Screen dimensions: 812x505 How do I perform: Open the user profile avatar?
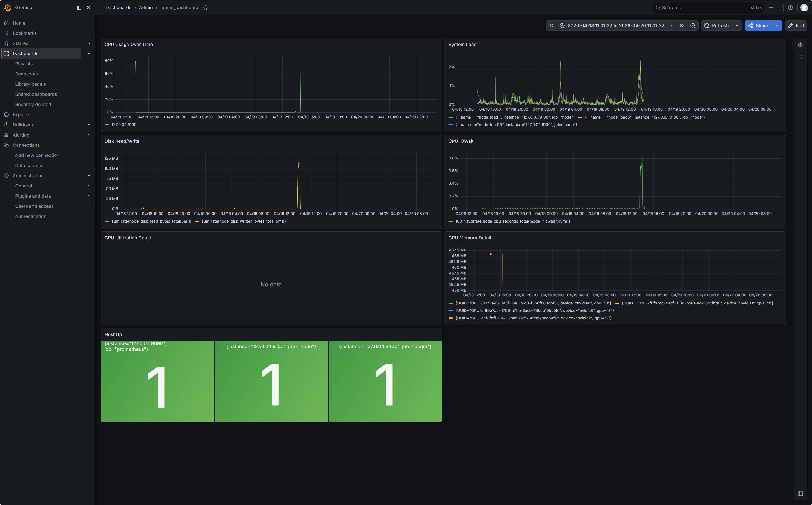click(804, 8)
